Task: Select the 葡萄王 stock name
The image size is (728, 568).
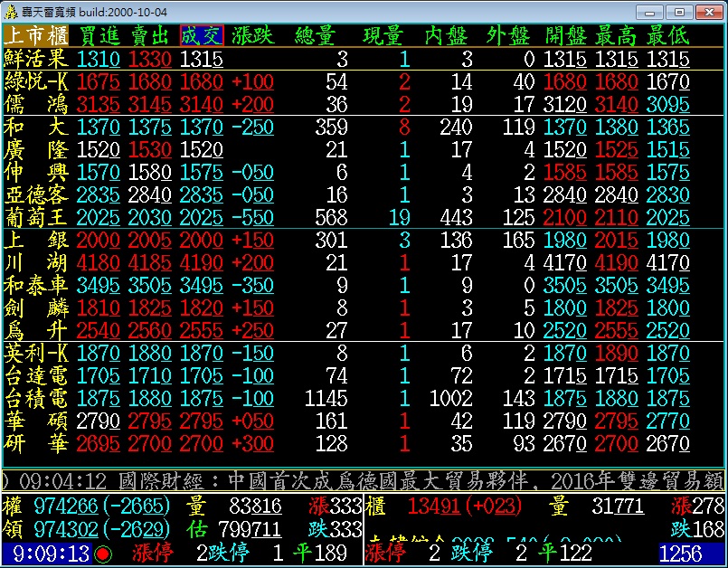Action: (x=37, y=217)
